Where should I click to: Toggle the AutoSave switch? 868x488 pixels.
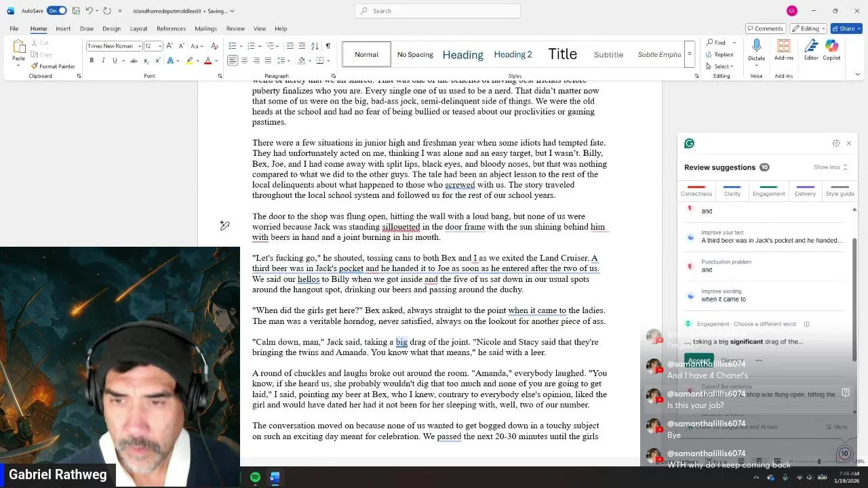[x=57, y=11]
